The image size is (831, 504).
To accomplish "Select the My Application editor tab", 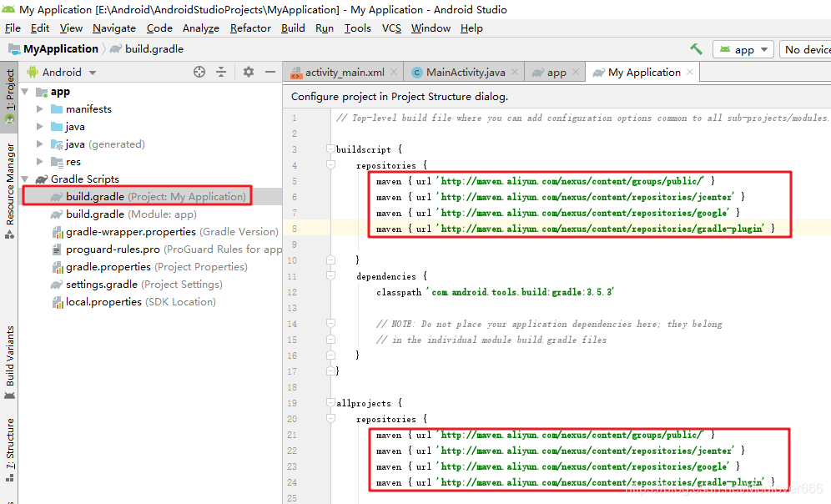I will pos(644,72).
